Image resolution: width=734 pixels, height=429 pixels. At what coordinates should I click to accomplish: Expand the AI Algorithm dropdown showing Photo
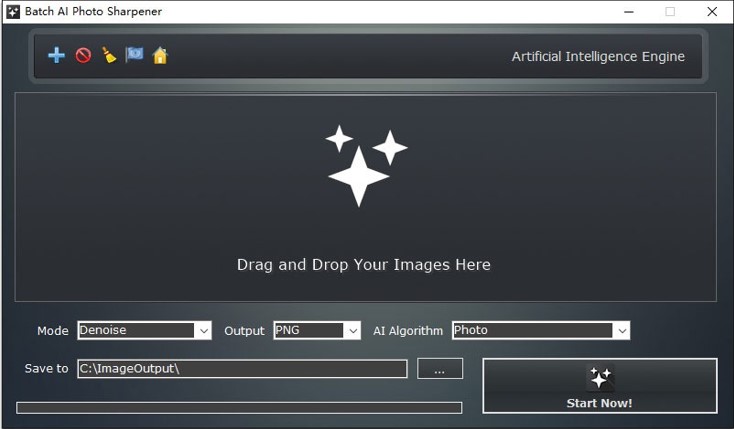[x=541, y=330]
